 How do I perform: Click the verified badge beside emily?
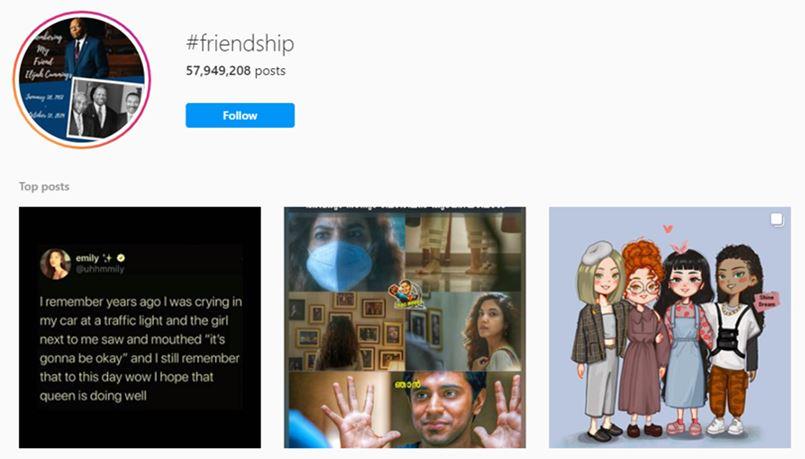[121, 258]
